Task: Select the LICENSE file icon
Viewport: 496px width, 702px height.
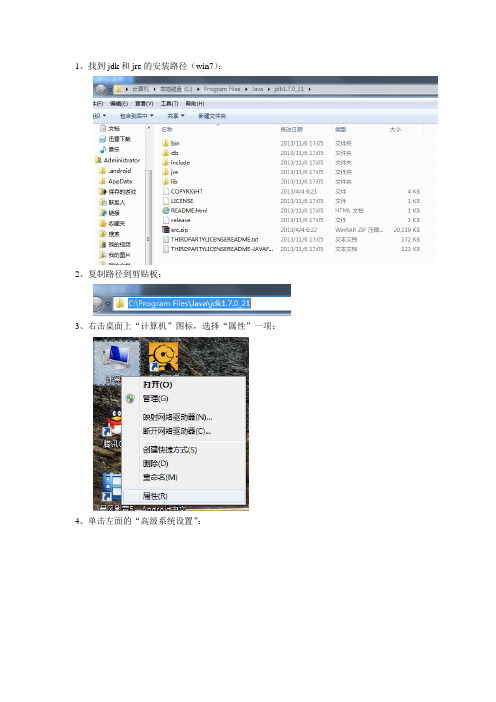Action: coord(166,201)
